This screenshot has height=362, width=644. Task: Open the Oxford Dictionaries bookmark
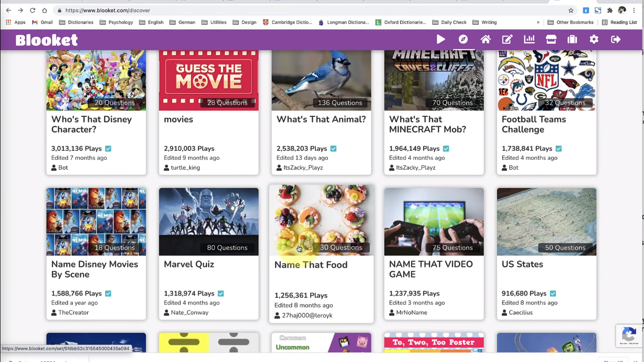pyautogui.click(x=401, y=22)
